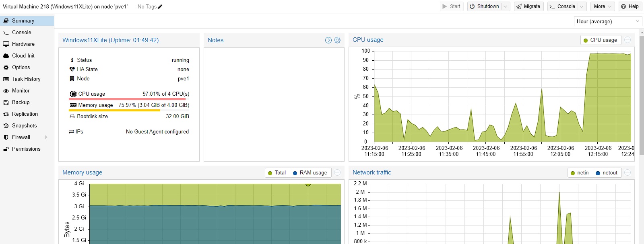
Task: Open the Monitor section
Action: pos(27,91)
